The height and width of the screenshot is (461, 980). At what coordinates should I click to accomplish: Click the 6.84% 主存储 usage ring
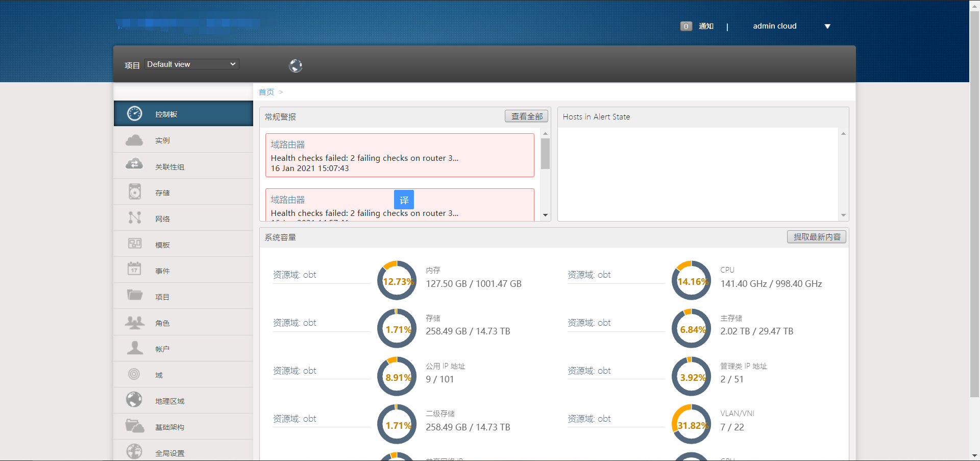[692, 329]
